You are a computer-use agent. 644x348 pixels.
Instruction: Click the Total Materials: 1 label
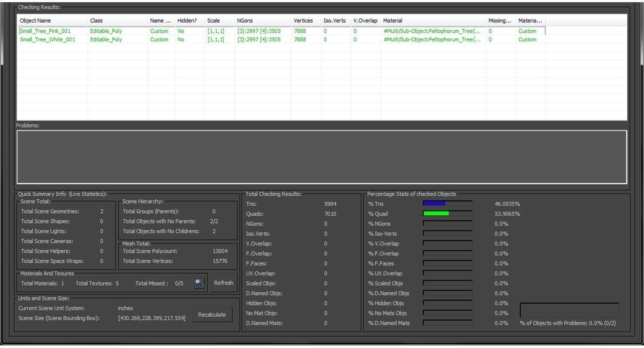(43, 284)
